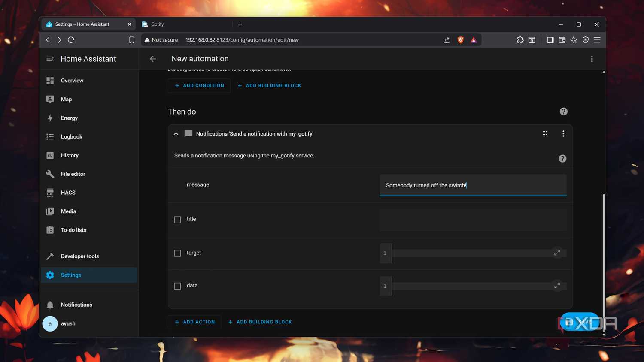Image resolution: width=644 pixels, height=362 pixels.
Task: Open the ayush user profile avatar
Action: 50,323
